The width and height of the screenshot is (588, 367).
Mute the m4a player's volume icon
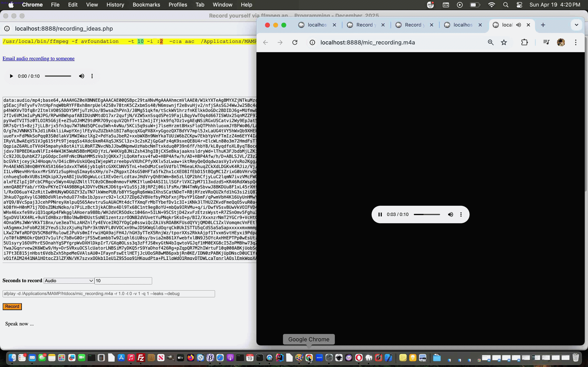point(451,214)
